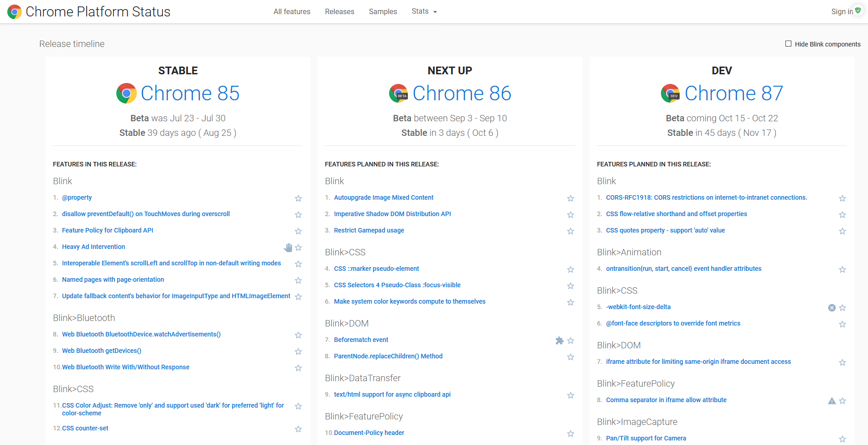Open CSS Color Adjust color-scheme link
The width and height of the screenshot is (868, 445).
[x=173, y=409]
